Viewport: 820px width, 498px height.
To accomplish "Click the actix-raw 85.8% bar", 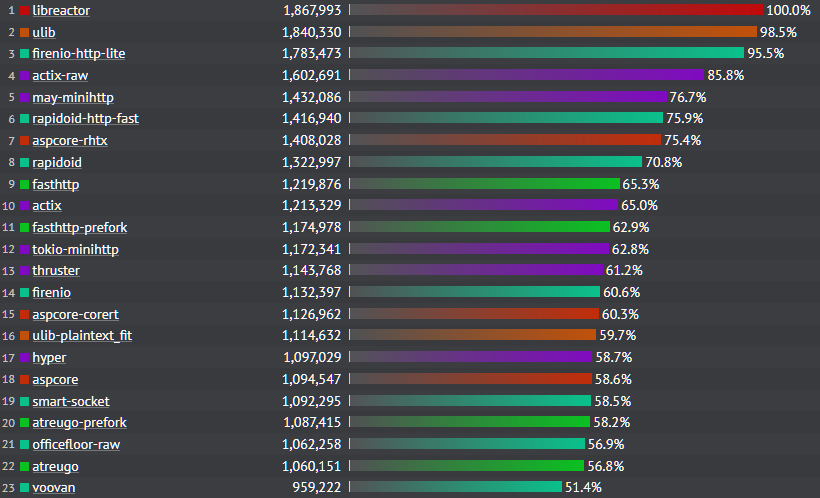I will pos(527,75).
